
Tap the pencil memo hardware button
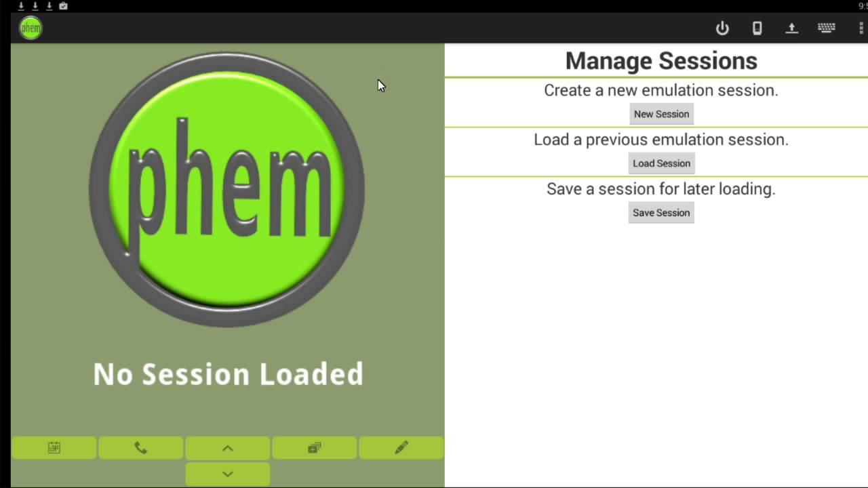[401, 448]
